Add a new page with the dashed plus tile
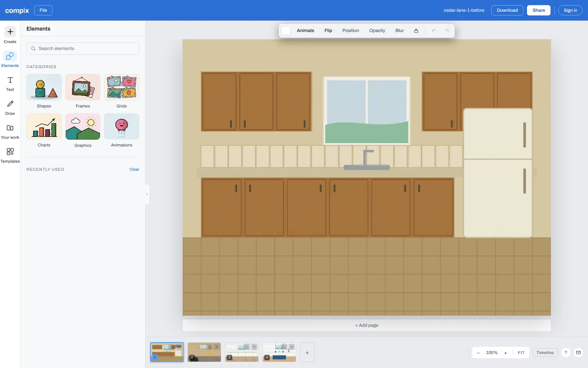The image size is (588, 368). click(x=307, y=352)
